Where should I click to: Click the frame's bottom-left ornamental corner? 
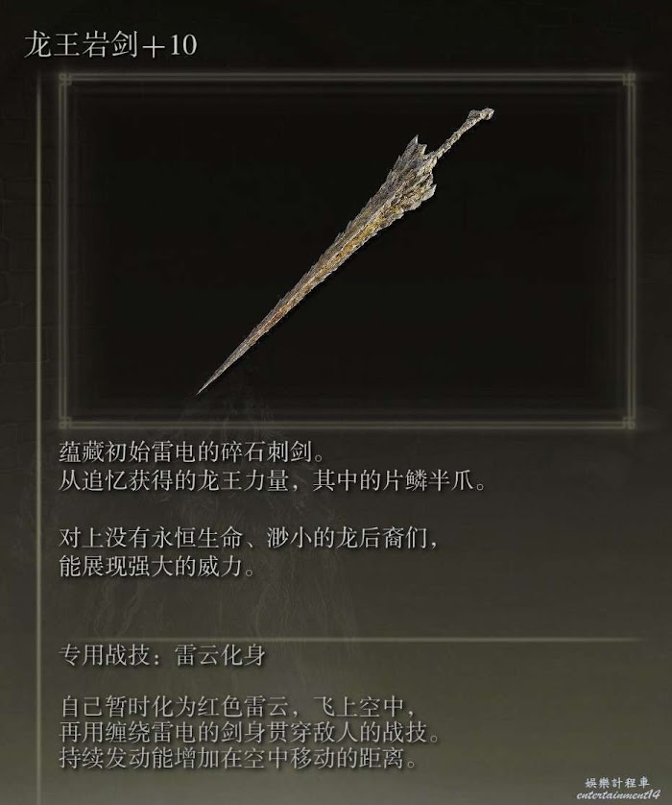pyautogui.click(x=65, y=423)
